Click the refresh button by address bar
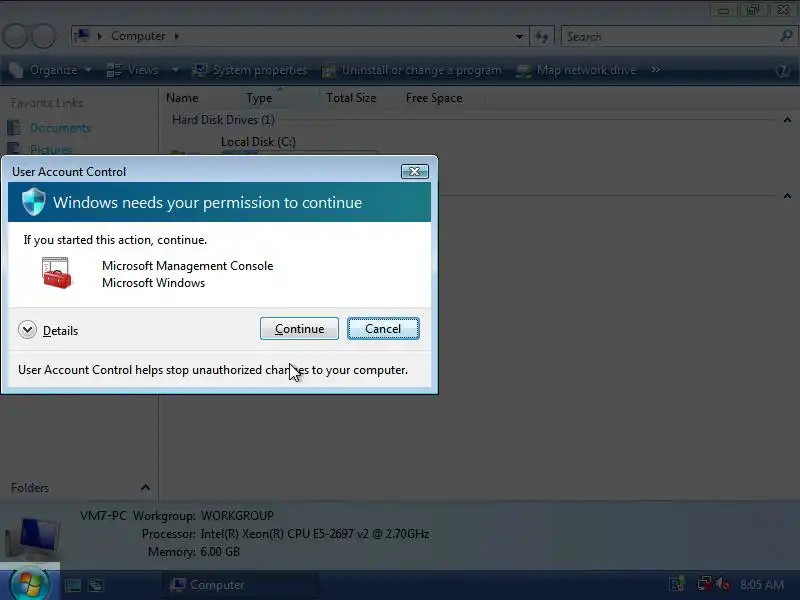Viewport: 800px width, 600px height. click(x=541, y=36)
